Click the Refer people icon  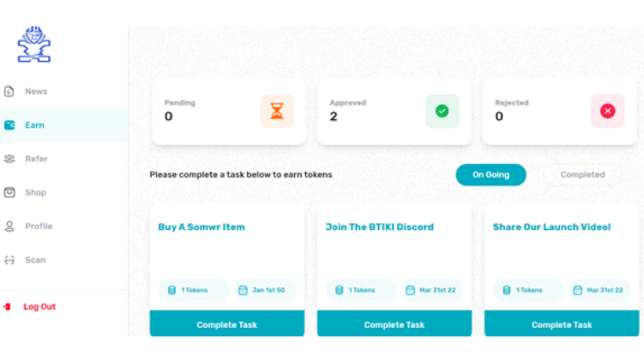click(x=9, y=159)
